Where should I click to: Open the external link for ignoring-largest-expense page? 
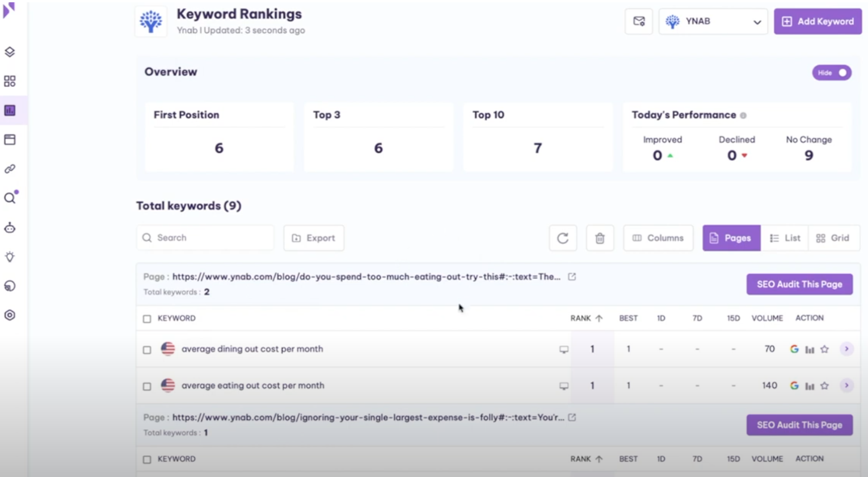tap(572, 417)
